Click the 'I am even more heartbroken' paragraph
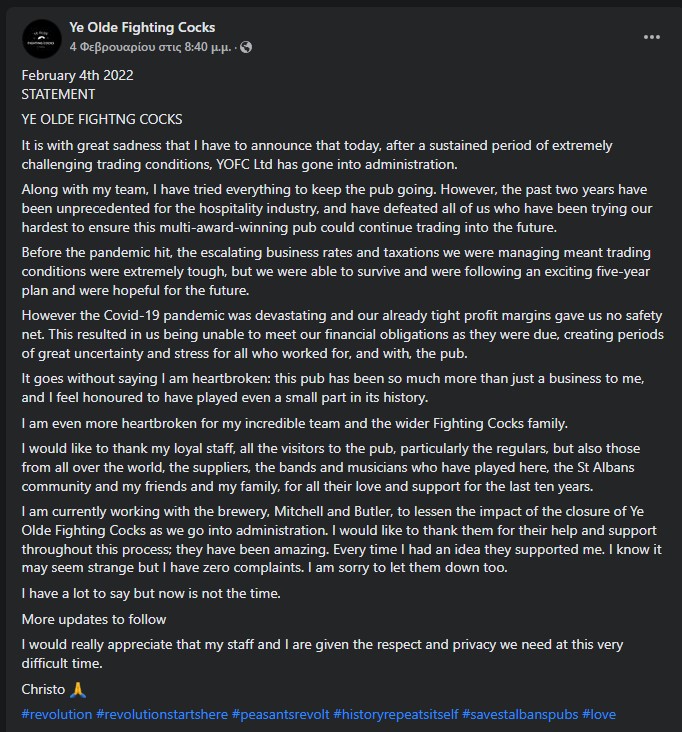Viewport: 682px width, 732px height. click(x=295, y=423)
